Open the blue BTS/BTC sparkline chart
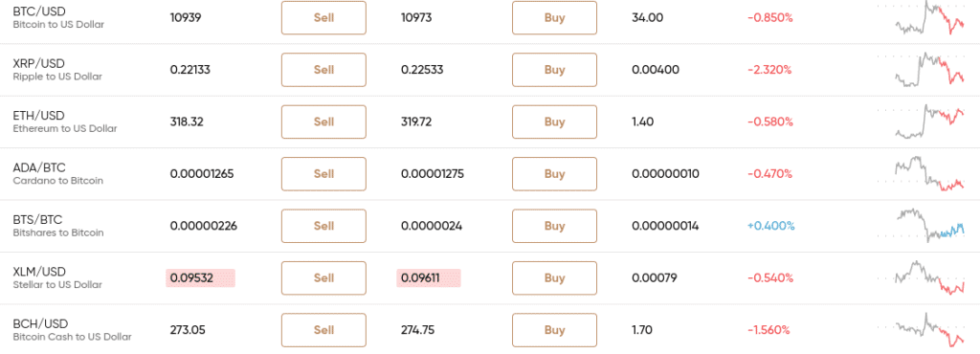The height and width of the screenshot is (354, 980). click(929, 226)
